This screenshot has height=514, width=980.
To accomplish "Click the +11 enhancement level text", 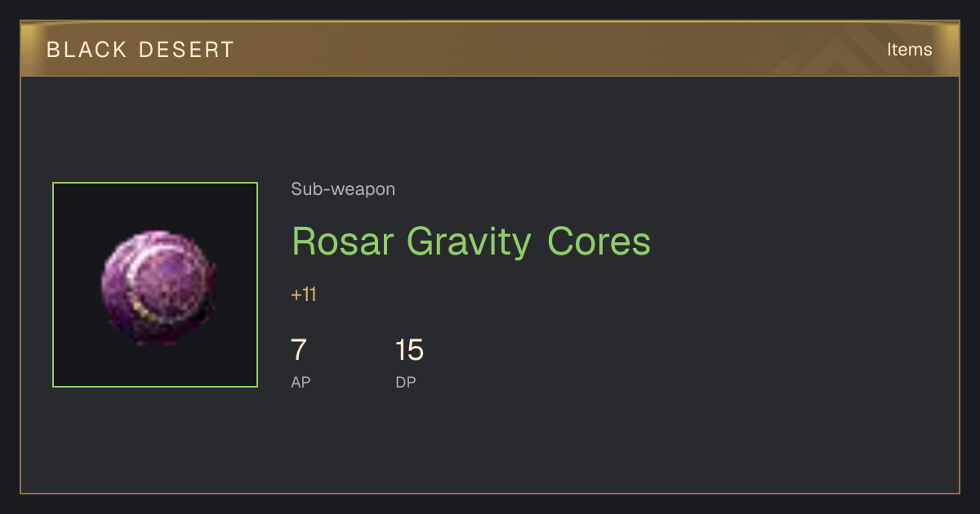I will [x=304, y=295].
